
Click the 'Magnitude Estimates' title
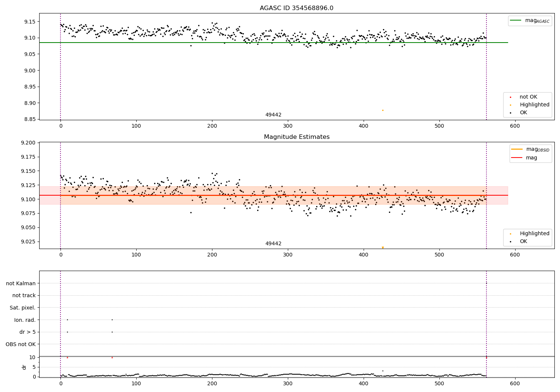tap(296, 137)
